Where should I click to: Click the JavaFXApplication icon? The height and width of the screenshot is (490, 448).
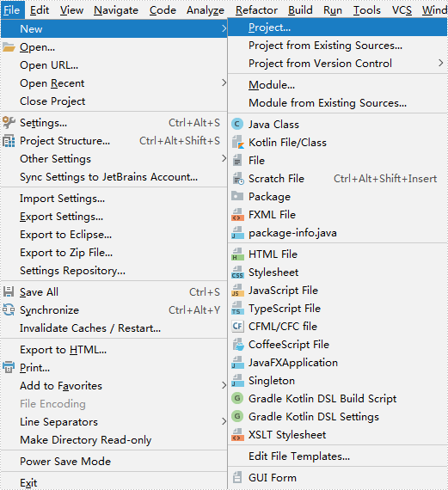pos(237,363)
